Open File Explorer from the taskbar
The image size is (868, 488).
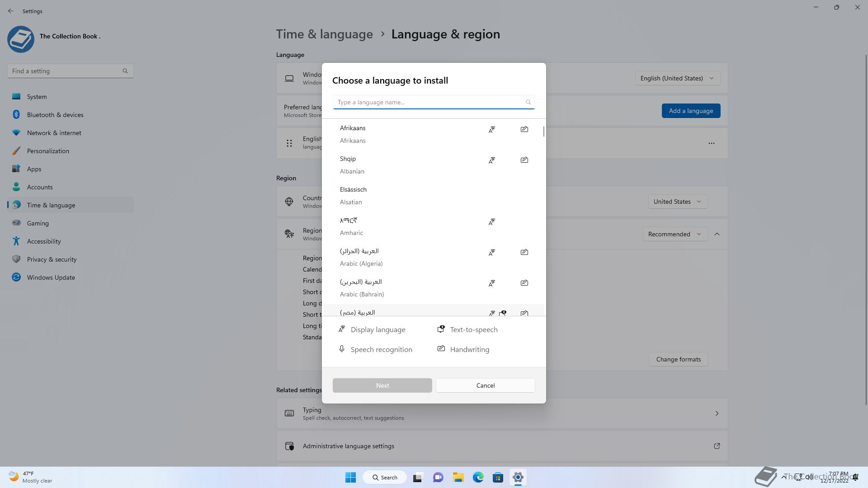point(458,477)
